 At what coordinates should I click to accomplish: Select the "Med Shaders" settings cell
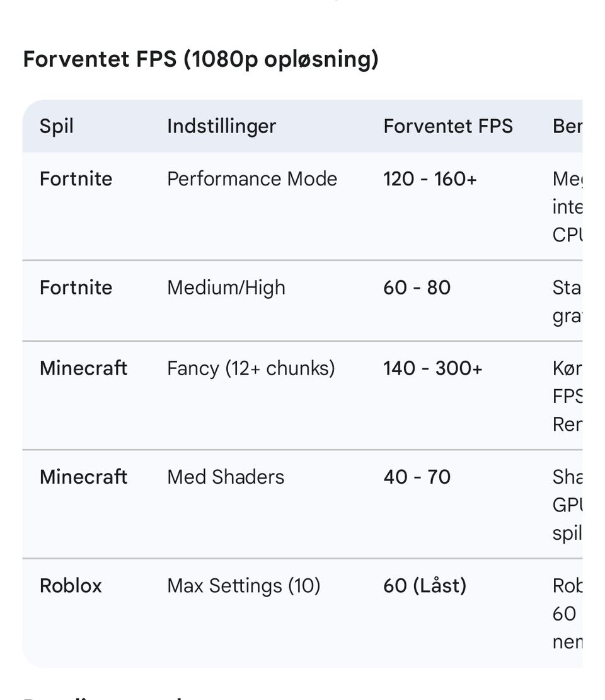point(226,477)
